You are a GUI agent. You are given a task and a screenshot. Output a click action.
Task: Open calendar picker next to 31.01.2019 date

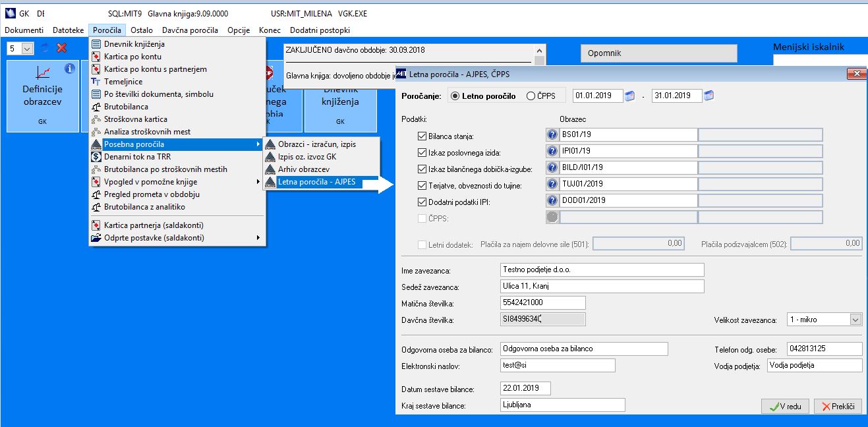(709, 96)
